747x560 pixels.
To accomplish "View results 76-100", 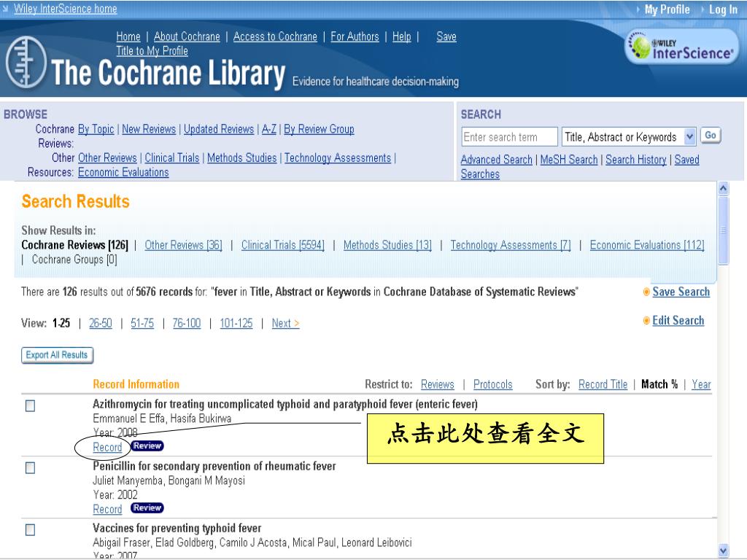I will pos(186,323).
